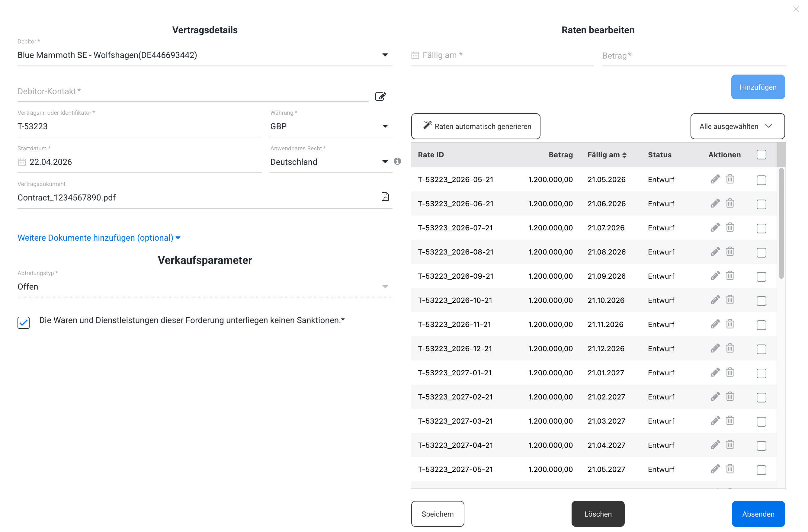
Task: Sort table by Fällig am column arrows
Action: click(x=624, y=155)
